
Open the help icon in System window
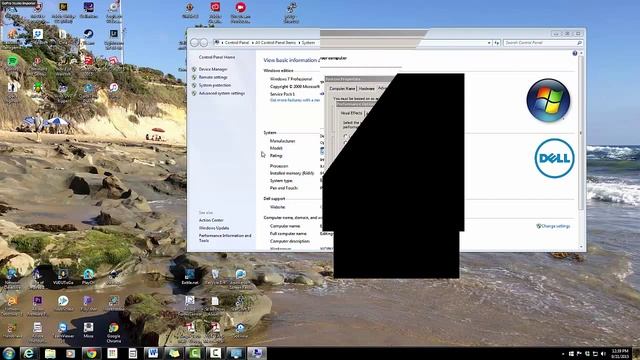[575, 53]
